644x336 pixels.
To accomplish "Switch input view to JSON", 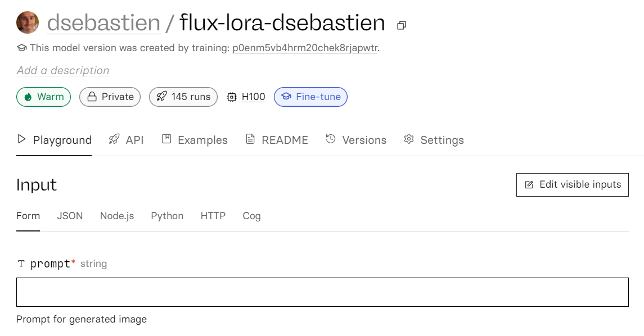I will click(x=70, y=216).
